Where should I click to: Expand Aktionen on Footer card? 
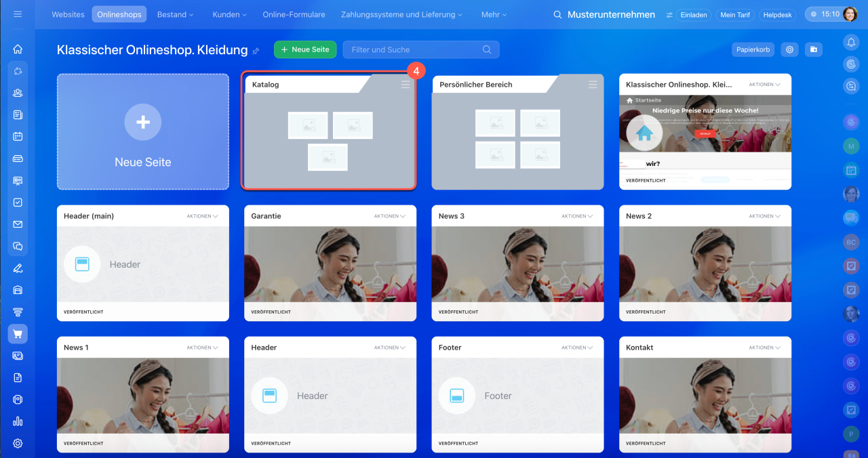577,348
